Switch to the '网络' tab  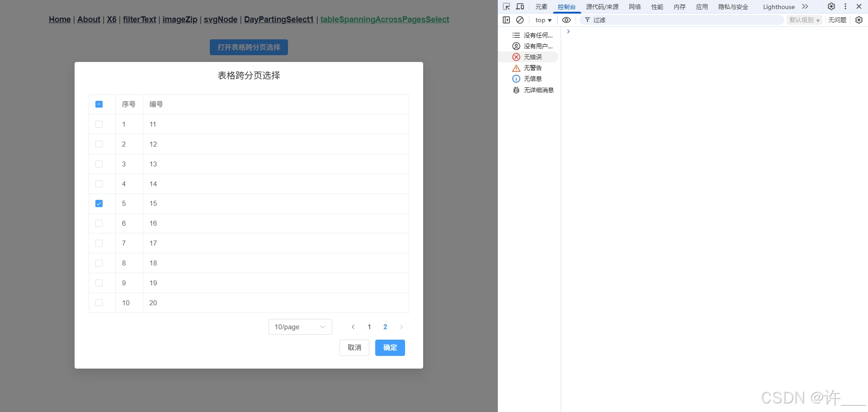point(635,7)
